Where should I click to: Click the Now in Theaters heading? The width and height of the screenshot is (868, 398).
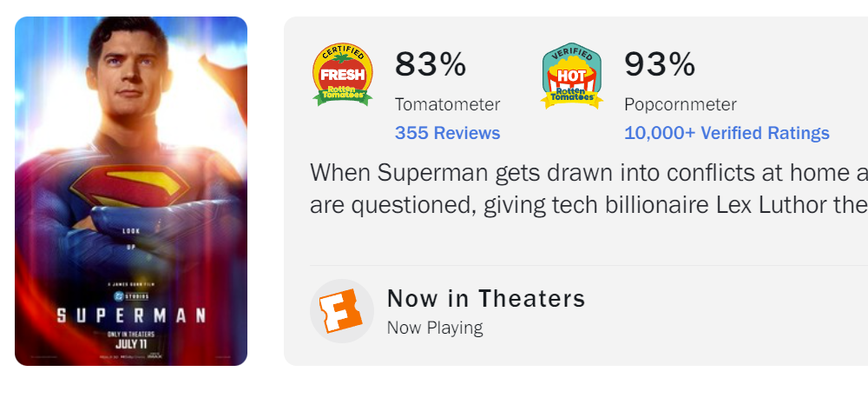click(486, 298)
